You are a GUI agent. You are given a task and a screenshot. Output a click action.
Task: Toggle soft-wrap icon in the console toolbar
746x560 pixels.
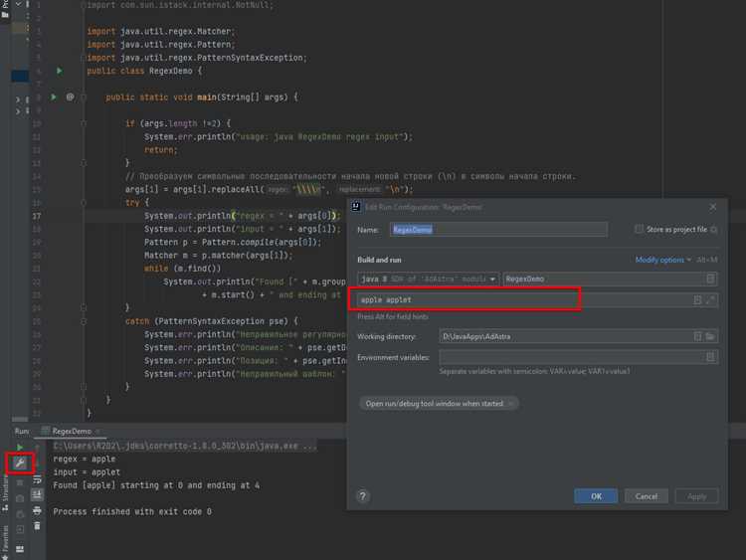(37, 479)
